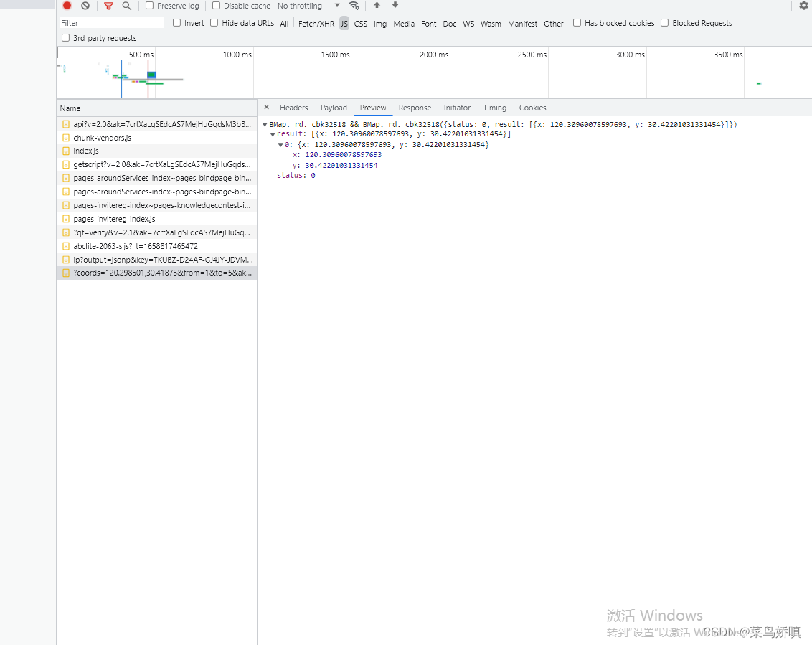Enable Hide data URLs

coord(213,22)
